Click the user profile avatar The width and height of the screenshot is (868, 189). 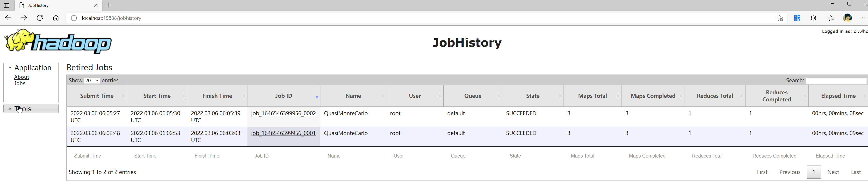click(x=847, y=18)
